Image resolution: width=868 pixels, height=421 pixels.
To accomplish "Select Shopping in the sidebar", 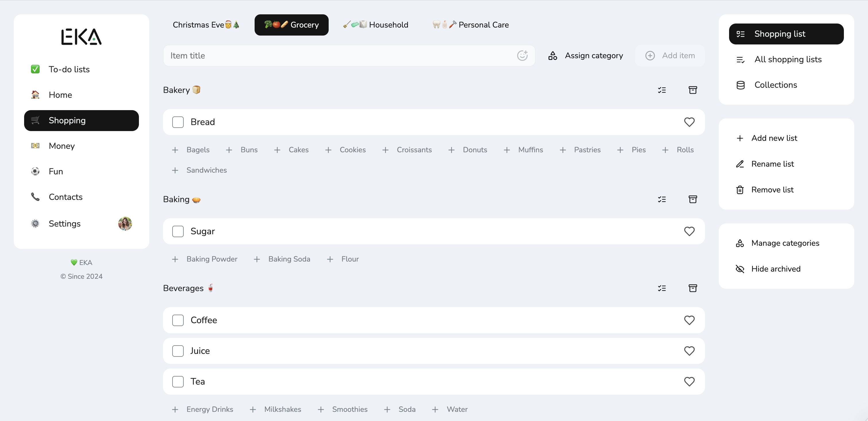I will [x=81, y=120].
